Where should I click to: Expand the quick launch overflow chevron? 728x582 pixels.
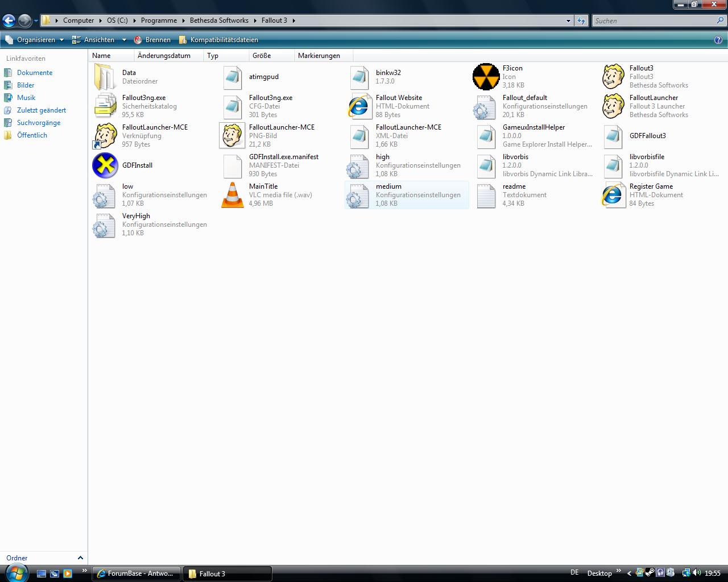[x=85, y=570]
